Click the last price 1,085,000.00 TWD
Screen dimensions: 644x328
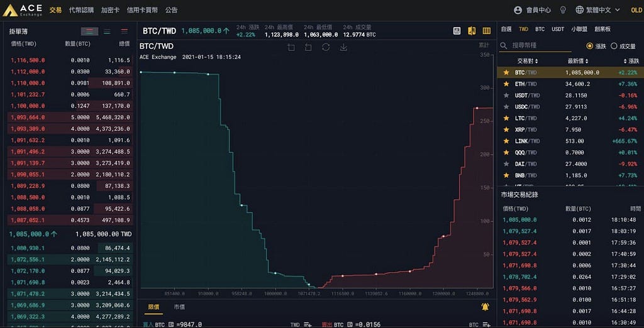point(104,234)
